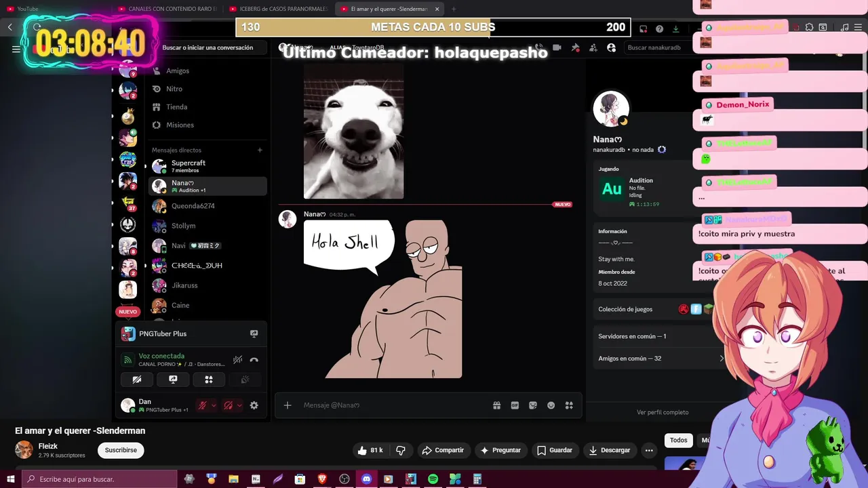Open the sticker picker
This screenshot has height=488, width=868.
[x=533, y=405]
